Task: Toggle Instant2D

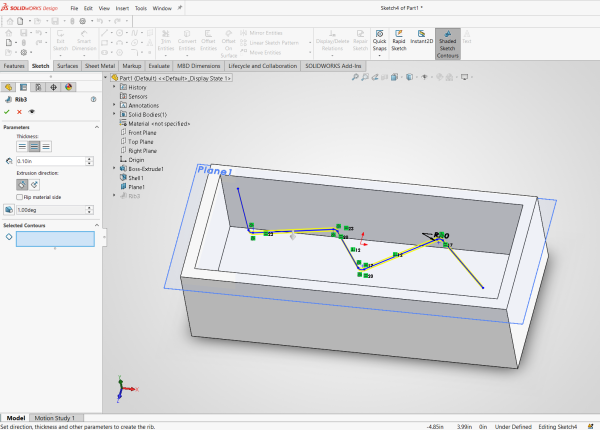Action: point(421,37)
